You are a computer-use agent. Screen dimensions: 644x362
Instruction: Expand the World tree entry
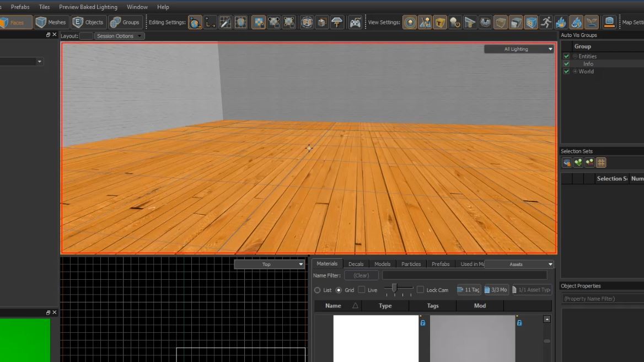[575, 71]
